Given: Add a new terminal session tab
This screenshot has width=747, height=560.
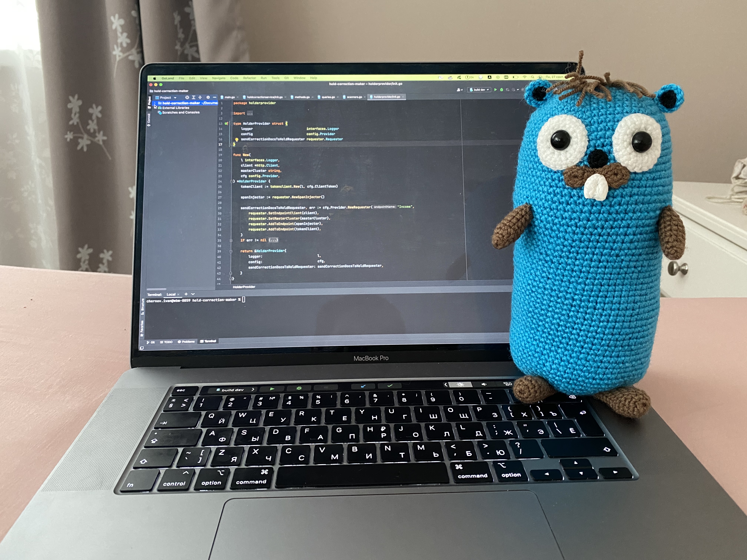Looking at the screenshot, I should (186, 294).
